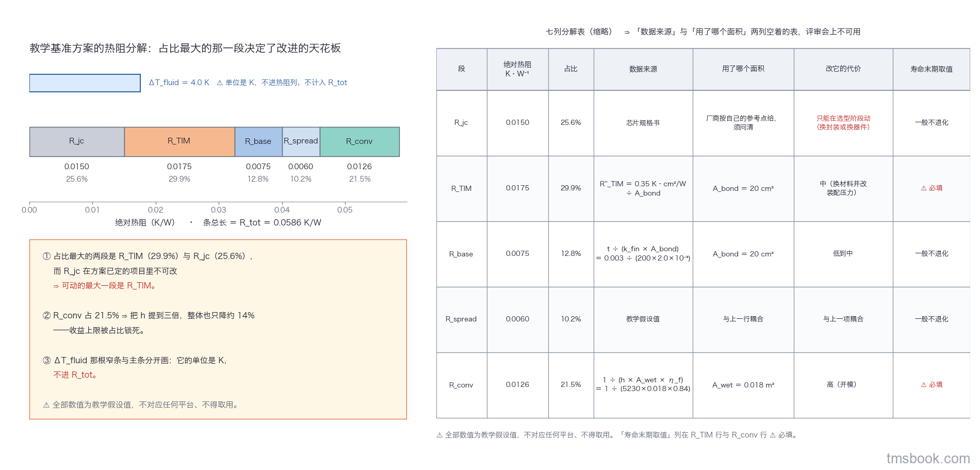
Task: Select 'A_bond = 20 cm²' in the R_TIM row
Action: [x=743, y=188]
